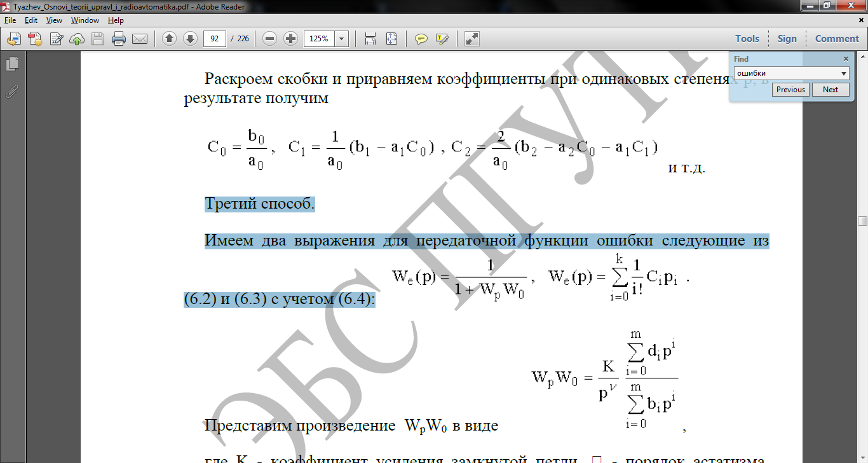Click the total page count '/ 226'
868x463 pixels.
pyautogui.click(x=240, y=39)
